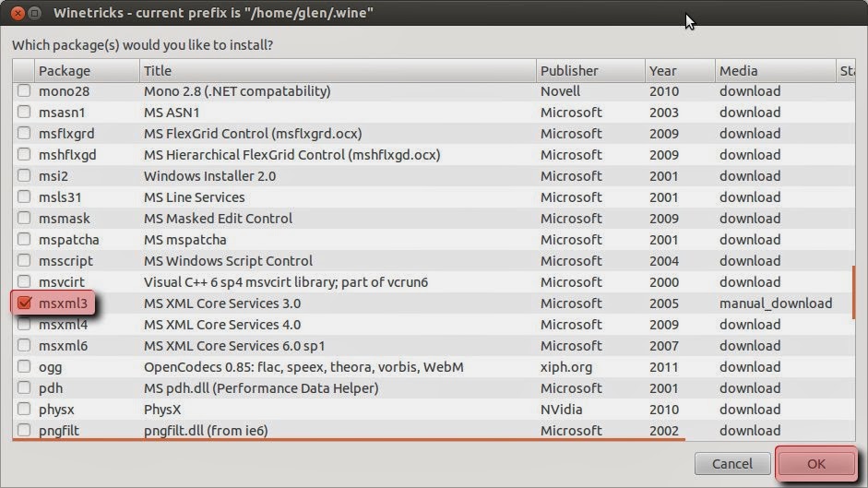Close the Winetricks window
868x488 pixels.
pos(15,13)
